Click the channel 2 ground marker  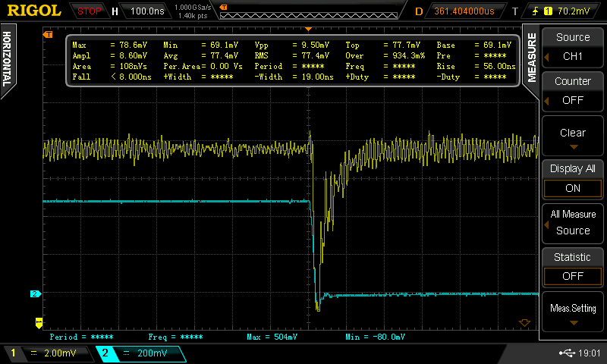34,293
